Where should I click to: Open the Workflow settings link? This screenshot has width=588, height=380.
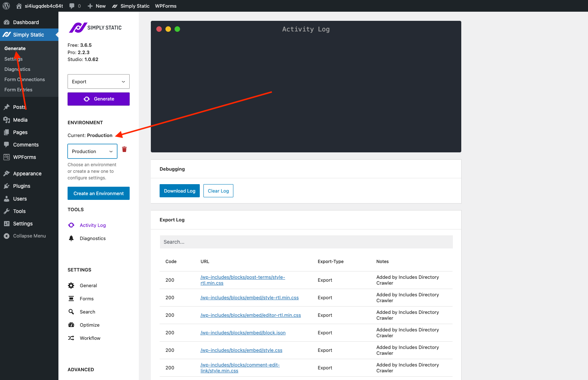[x=90, y=338]
